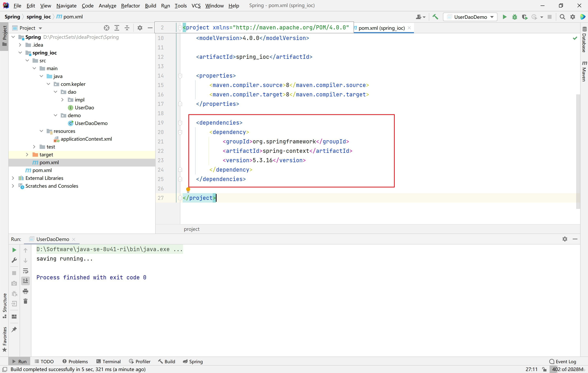The image size is (588, 373).
Task: Select applicationContext.xml in project tree
Action: (86, 139)
